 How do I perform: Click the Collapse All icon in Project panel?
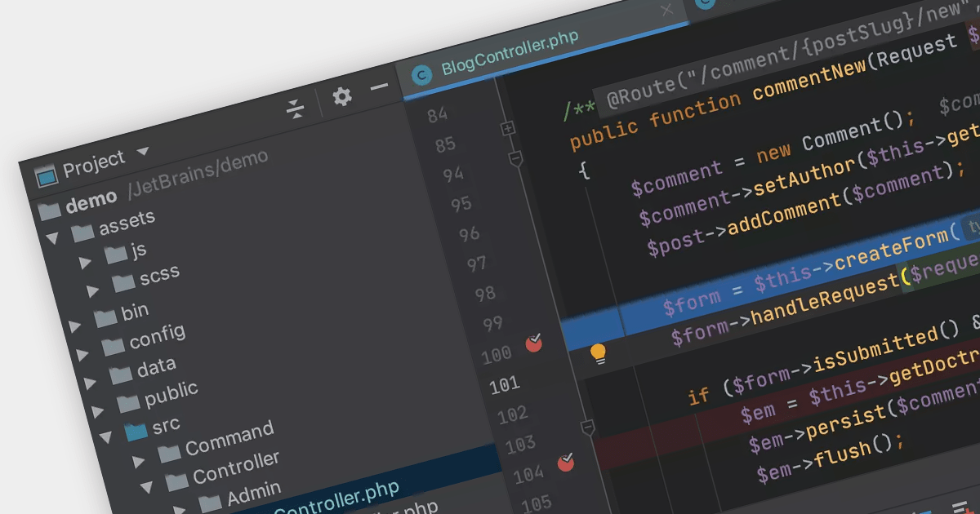(x=296, y=109)
